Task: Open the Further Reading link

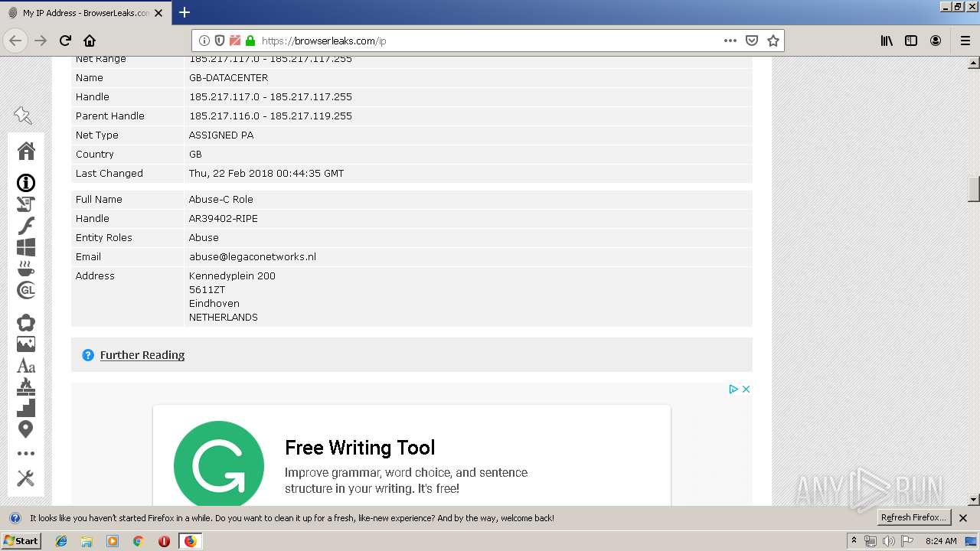Action: point(142,355)
